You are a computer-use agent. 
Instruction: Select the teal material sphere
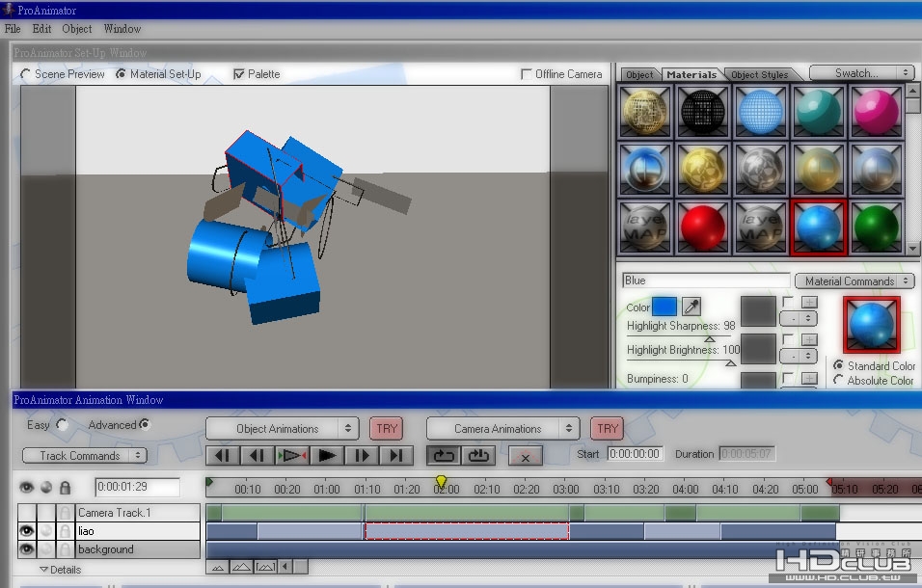(818, 112)
